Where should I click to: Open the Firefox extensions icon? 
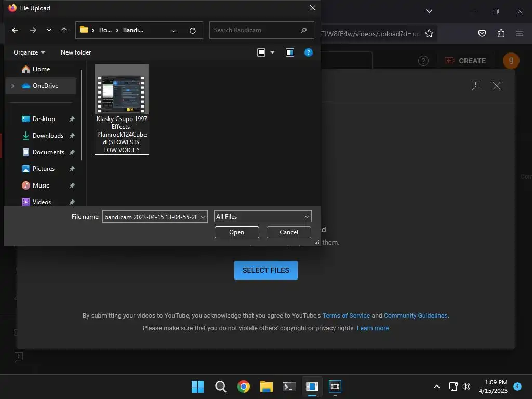point(501,33)
